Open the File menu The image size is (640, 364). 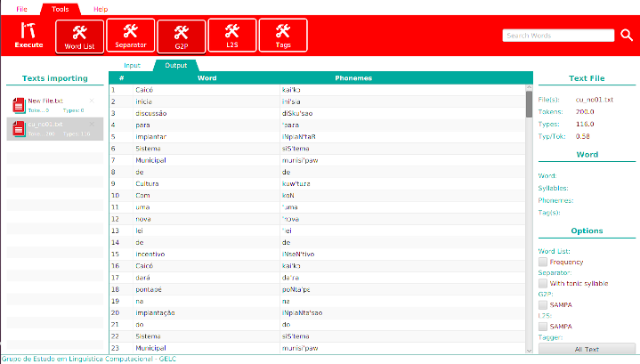[21, 8]
